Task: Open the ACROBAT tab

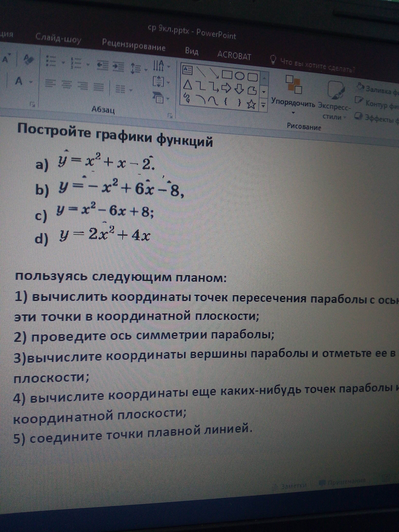Action: (x=234, y=55)
